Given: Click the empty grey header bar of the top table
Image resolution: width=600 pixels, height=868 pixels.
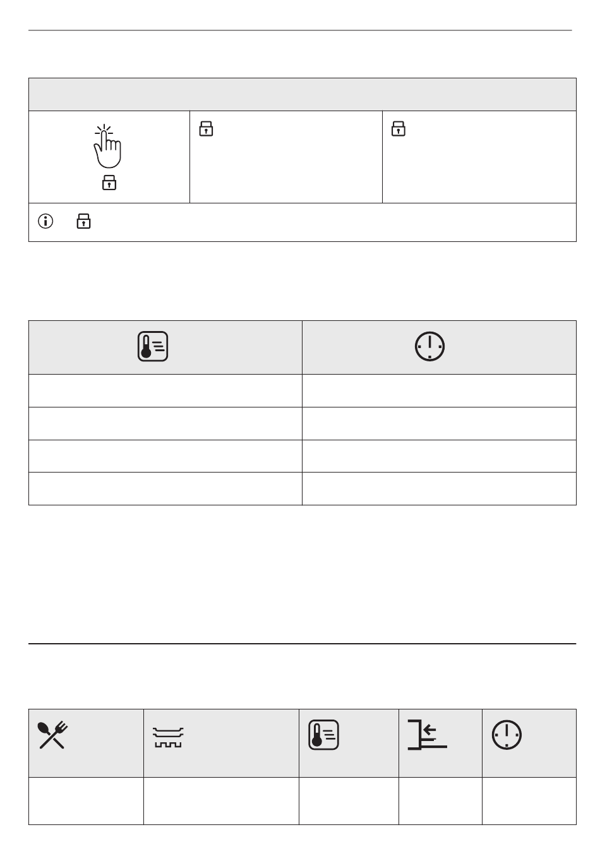Looking at the screenshot, I should 303,95.
